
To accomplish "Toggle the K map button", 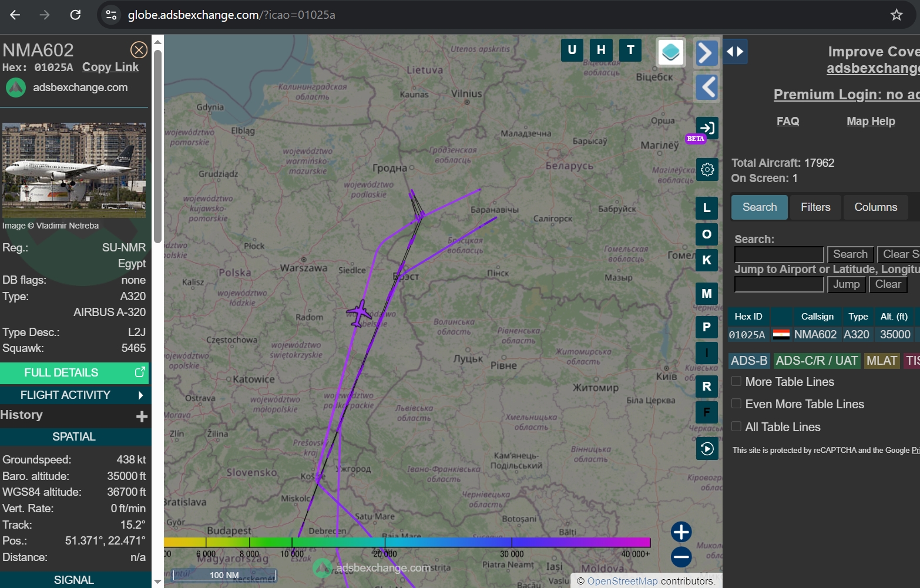I will pyautogui.click(x=707, y=260).
